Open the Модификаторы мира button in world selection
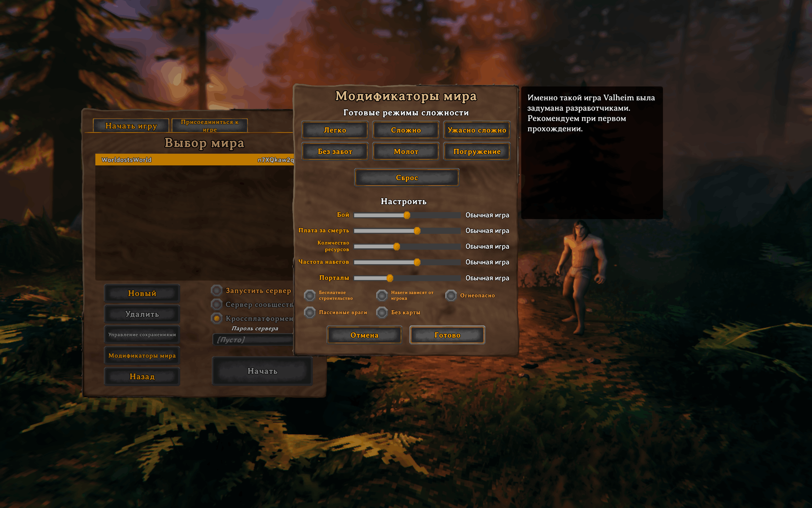This screenshot has height=508, width=812. pos(142,355)
